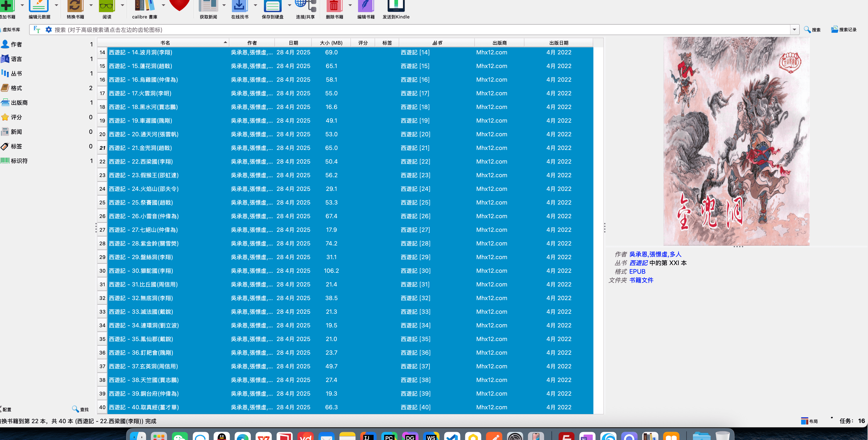Expand Authors category in tag browser
868x440 pixels.
click(47, 44)
